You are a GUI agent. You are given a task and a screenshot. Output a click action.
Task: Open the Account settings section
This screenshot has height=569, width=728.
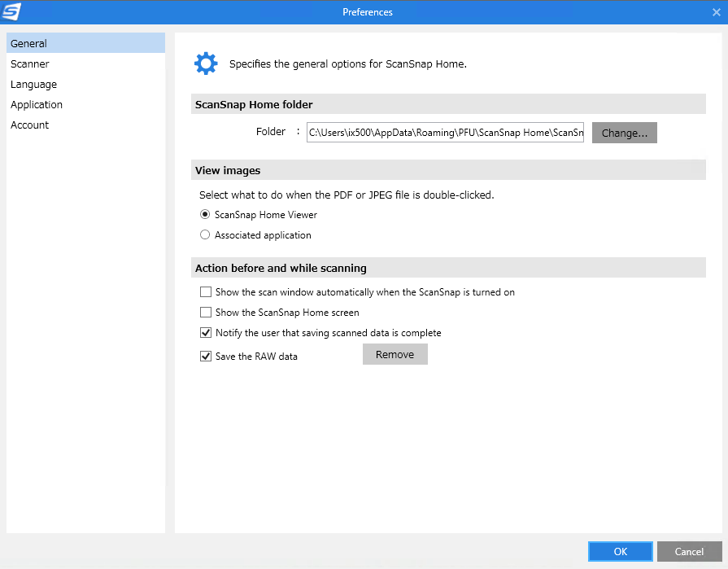(30, 125)
